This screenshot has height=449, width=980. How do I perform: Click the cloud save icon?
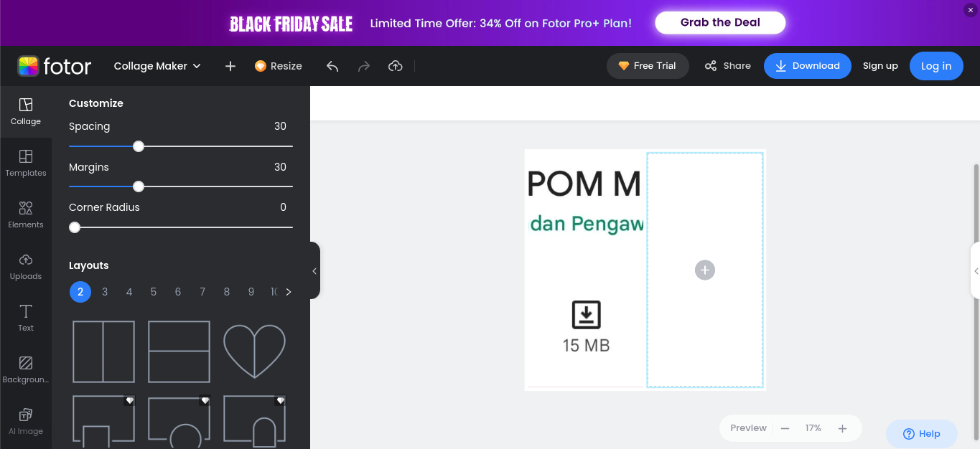[x=395, y=66]
